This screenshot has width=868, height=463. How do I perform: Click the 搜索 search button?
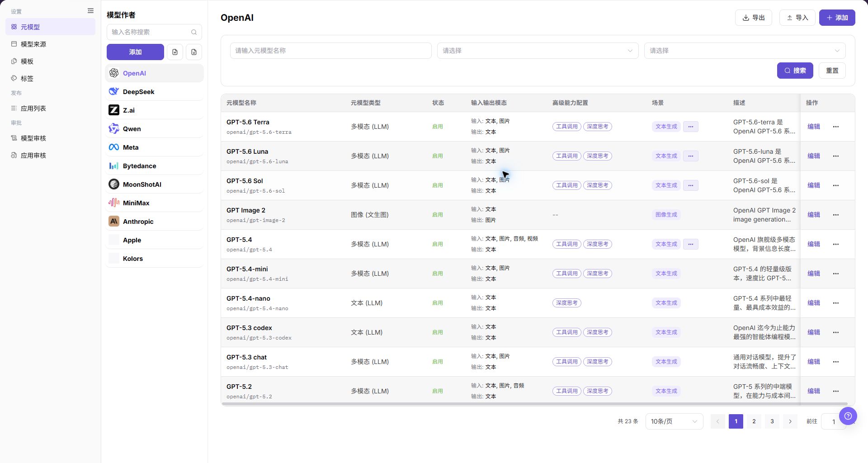pos(795,71)
